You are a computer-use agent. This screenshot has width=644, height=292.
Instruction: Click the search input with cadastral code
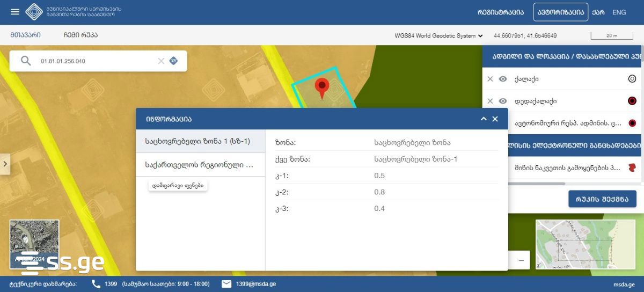[x=97, y=61]
